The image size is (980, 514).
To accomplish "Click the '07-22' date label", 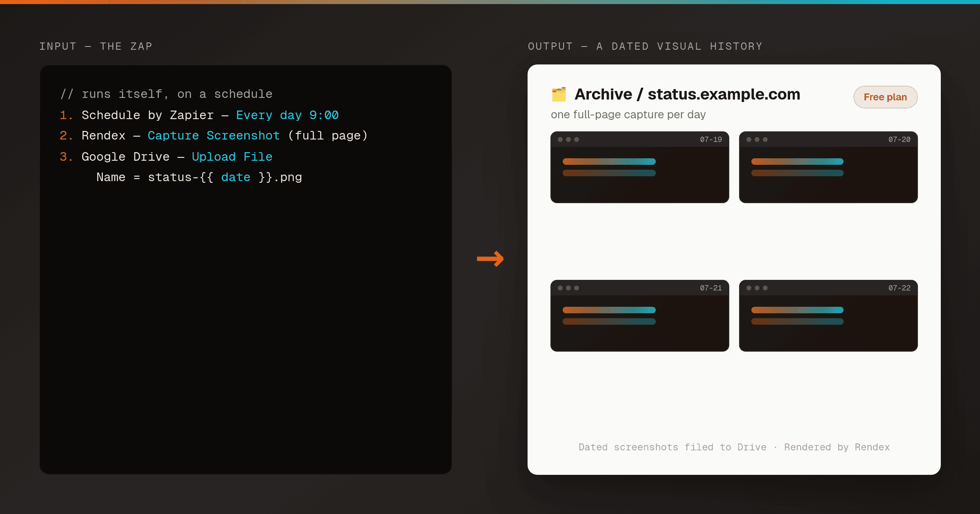I will [900, 288].
